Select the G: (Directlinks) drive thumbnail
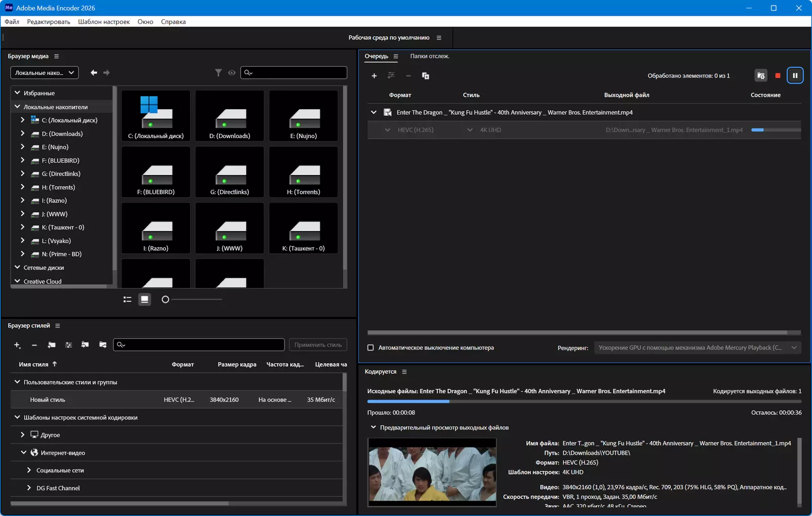Image resolution: width=812 pixels, height=516 pixels. (x=230, y=172)
